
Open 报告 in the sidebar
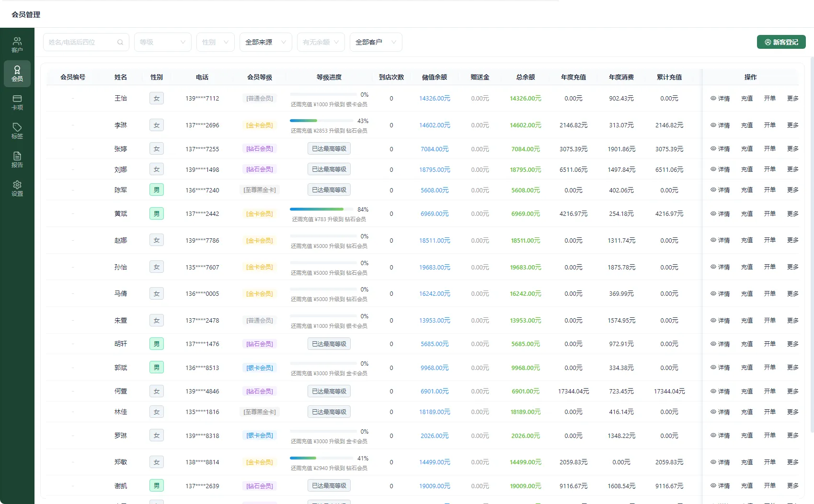coord(17,159)
